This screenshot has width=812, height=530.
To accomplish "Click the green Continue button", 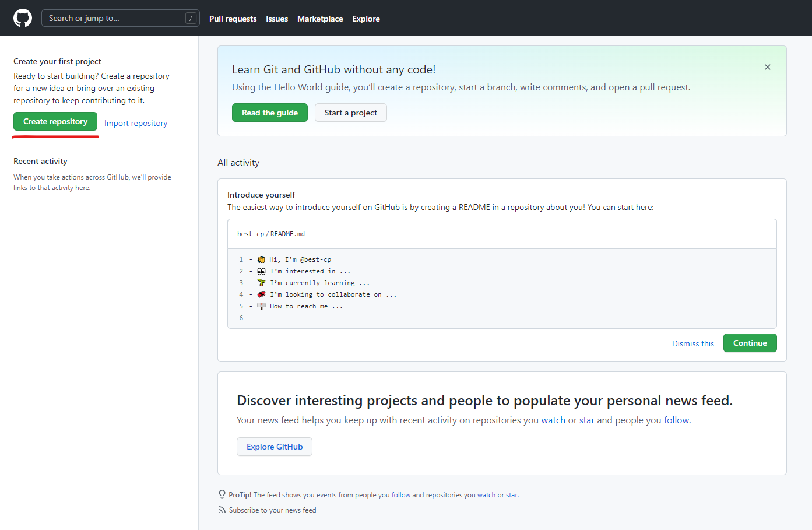I will (x=750, y=343).
